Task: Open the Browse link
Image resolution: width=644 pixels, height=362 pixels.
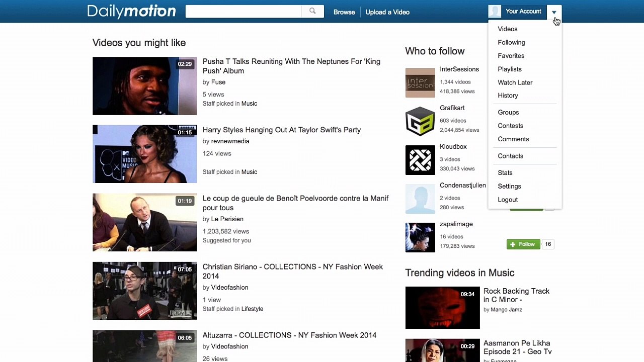Action: [344, 12]
